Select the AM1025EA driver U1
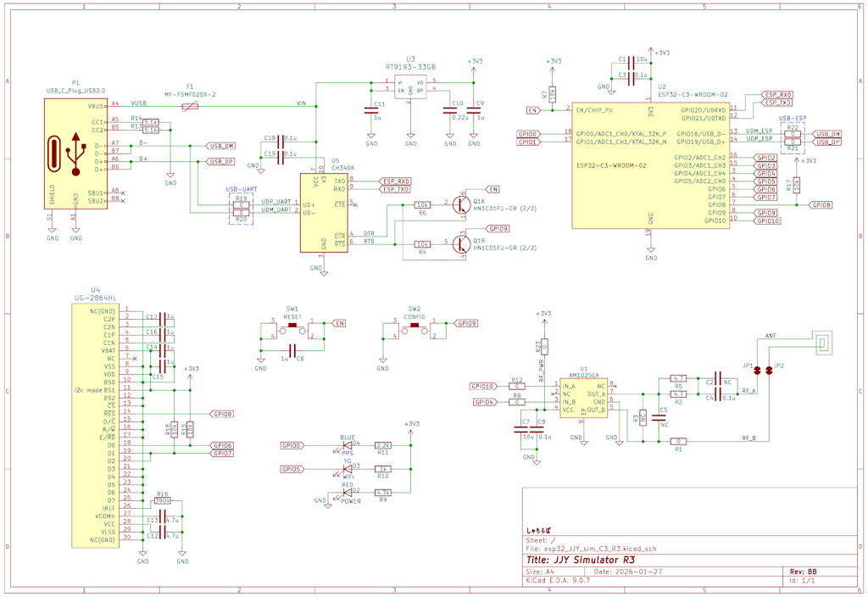 click(582, 398)
